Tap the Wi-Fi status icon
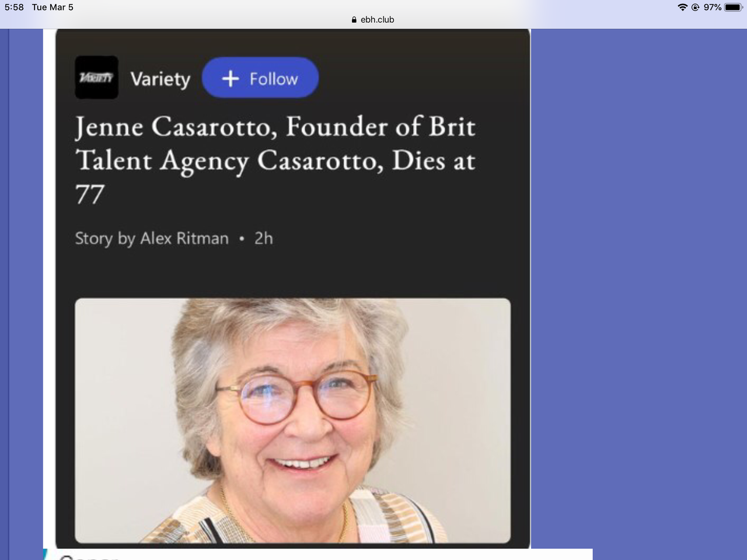Image resolution: width=747 pixels, height=560 pixels. pos(682,7)
